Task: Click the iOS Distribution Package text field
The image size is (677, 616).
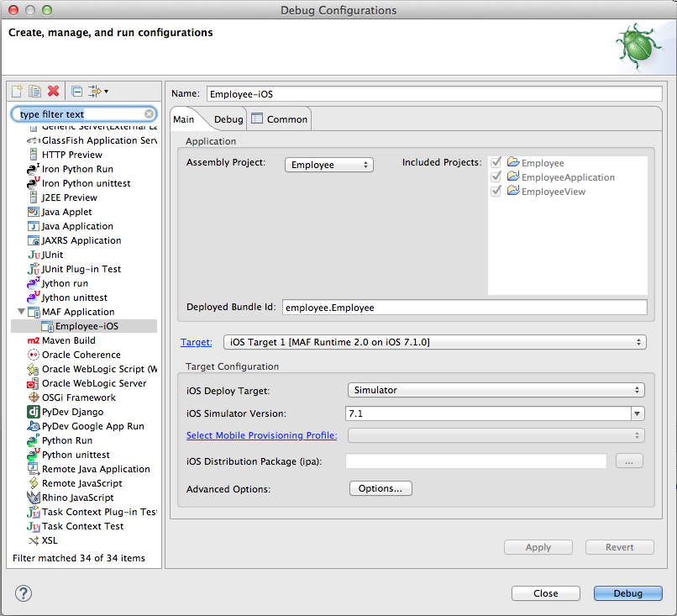Action: [476, 461]
